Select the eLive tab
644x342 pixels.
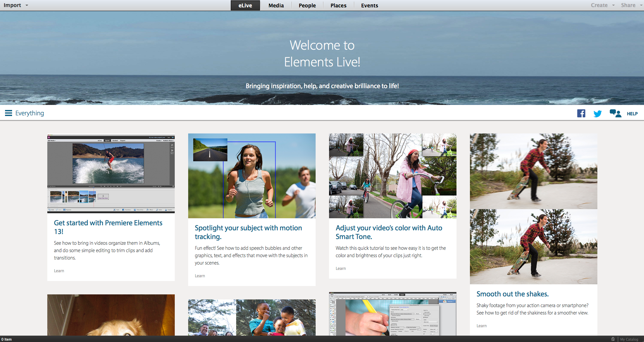tap(245, 5)
